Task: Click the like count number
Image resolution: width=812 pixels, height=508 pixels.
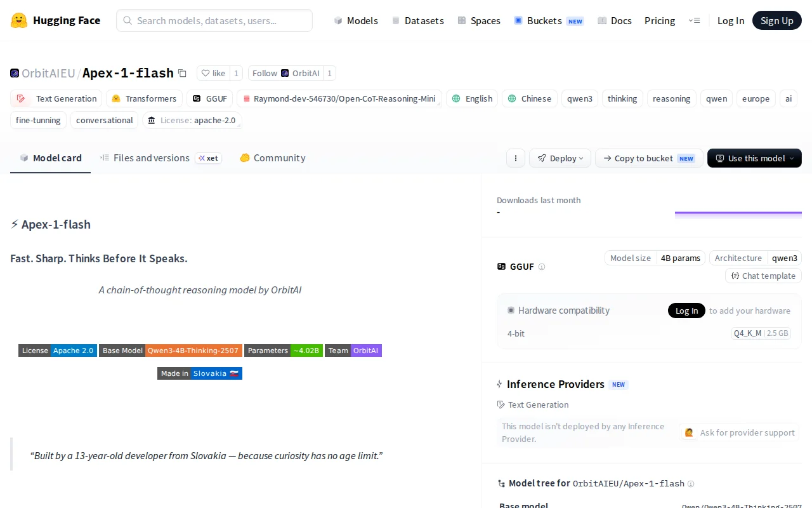Action: (x=236, y=73)
